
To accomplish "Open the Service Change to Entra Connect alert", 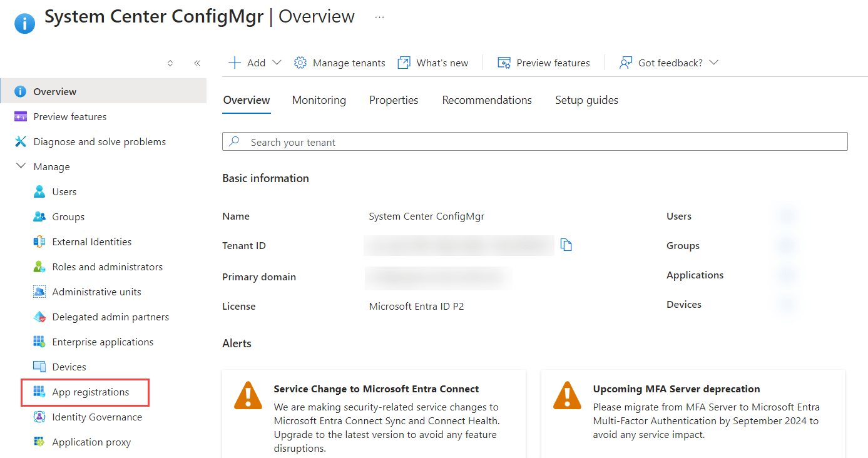I will [374, 414].
